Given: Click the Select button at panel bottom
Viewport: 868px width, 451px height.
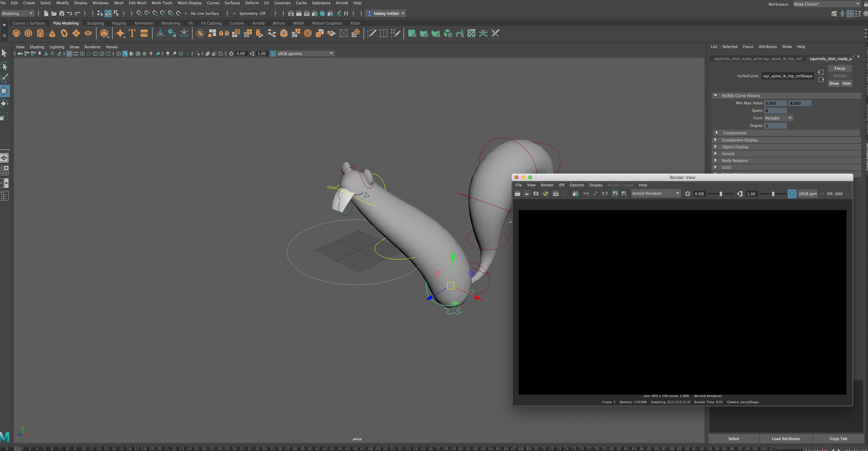Looking at the screenshot, I should 734,439.
